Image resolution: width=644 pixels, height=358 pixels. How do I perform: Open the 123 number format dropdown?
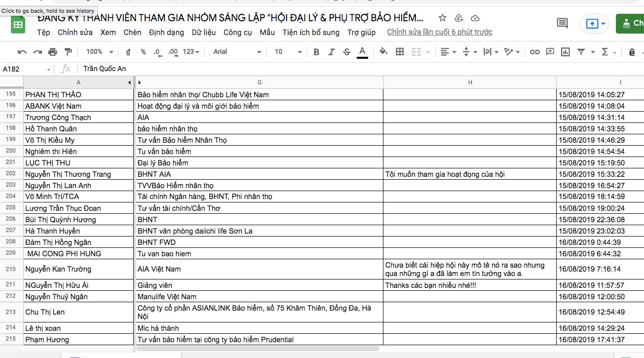coord(191,52)
